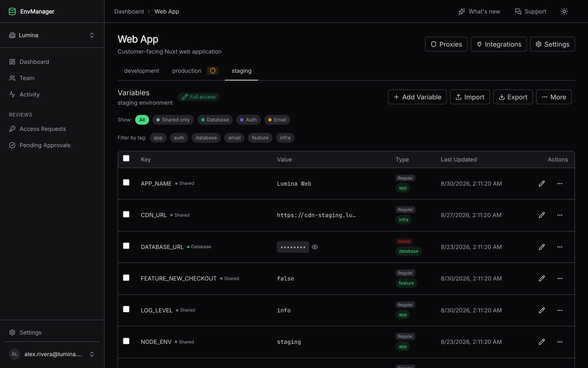The image size is (588, 368).
Task: Open Web App Settings button
Action: [552, 44]
